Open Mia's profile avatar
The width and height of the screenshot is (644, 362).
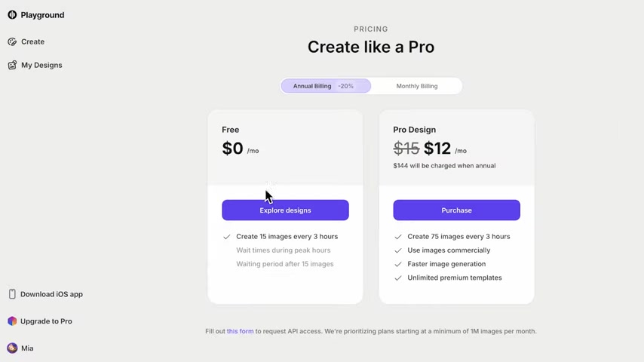click(12, 348)
